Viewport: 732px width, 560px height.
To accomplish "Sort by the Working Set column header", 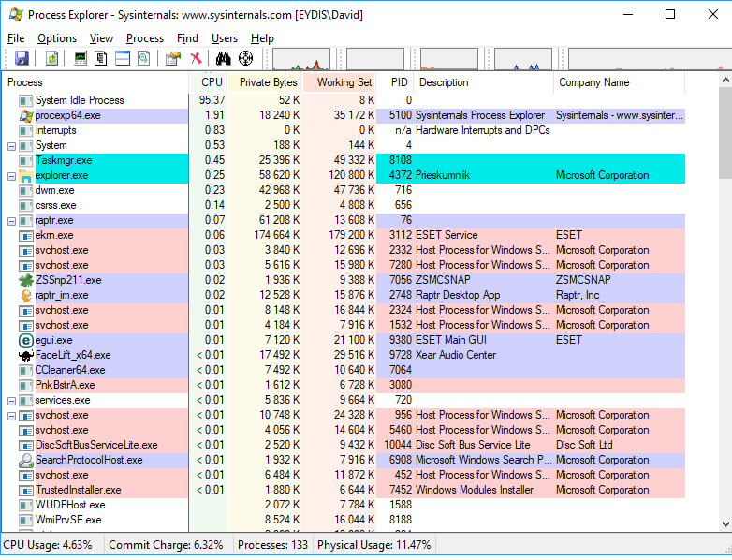I will click(340, 82).
